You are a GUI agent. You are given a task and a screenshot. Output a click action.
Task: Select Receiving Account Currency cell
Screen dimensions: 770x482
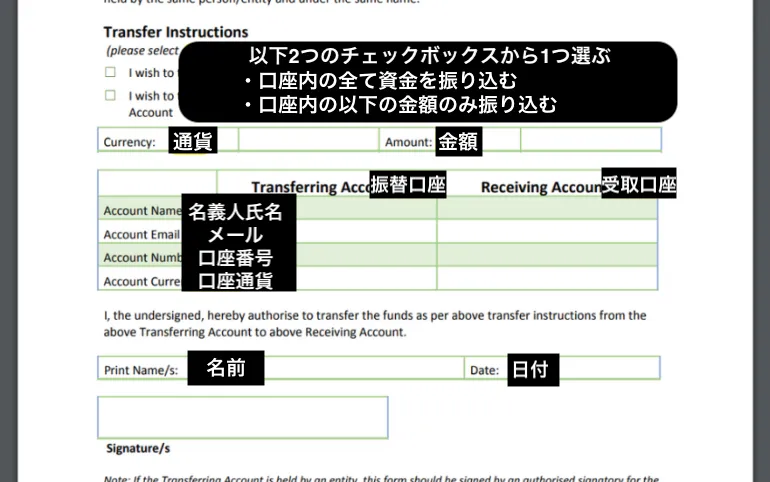click(547, 278)
